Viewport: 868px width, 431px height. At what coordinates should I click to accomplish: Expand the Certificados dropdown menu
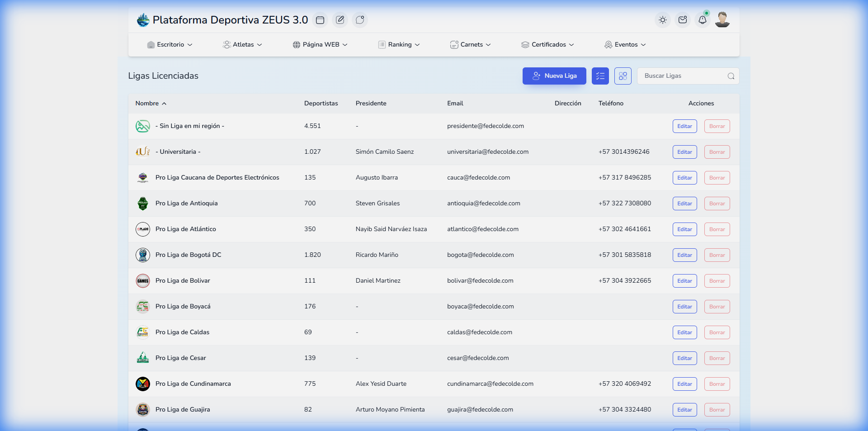547,44
